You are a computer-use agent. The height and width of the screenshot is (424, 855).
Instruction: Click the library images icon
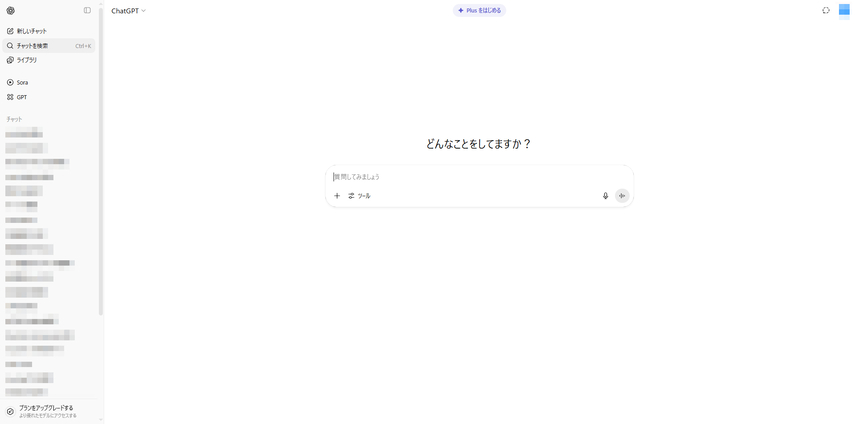[10, 60]
